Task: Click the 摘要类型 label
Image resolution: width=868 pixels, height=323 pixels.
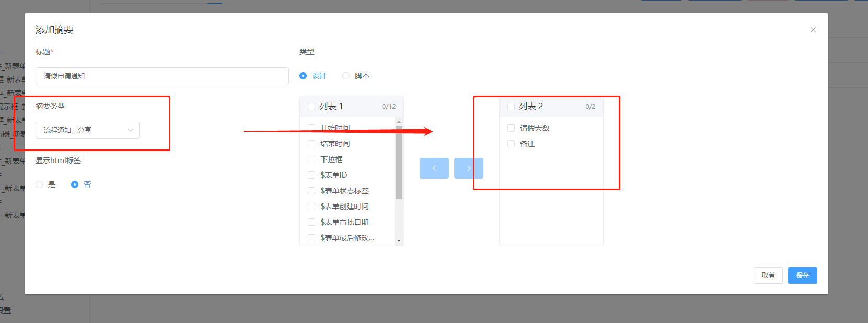Action: tap(50, 106)
